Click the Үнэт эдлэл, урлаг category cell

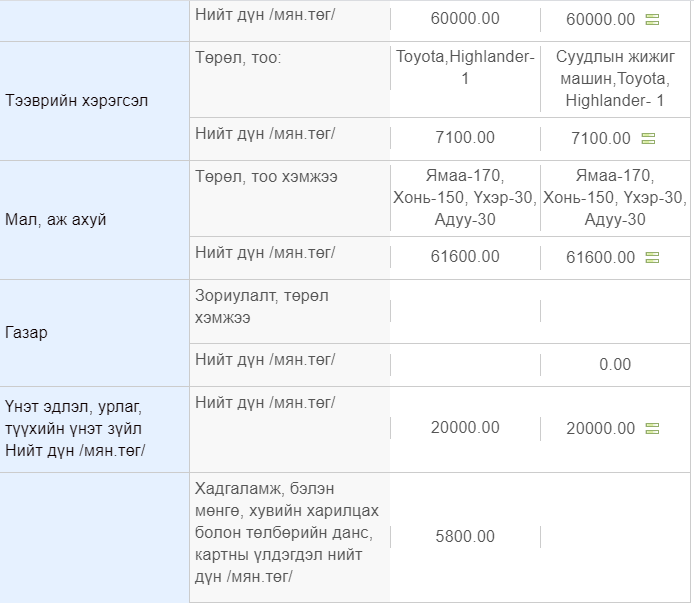point(94,429)
